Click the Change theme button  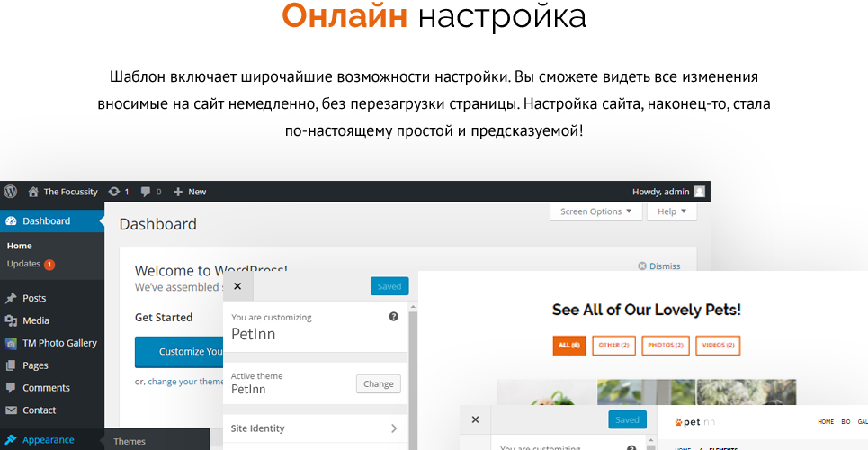[x=378, y=383]
